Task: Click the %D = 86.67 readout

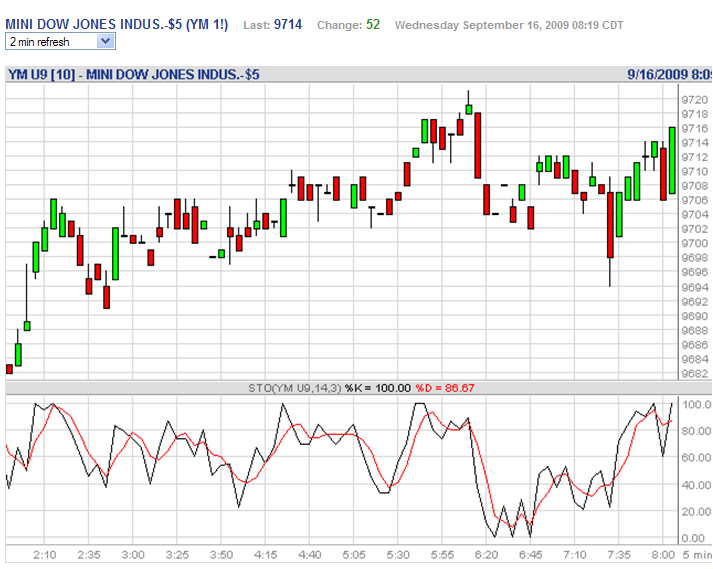Action: (x=445, y=388)
